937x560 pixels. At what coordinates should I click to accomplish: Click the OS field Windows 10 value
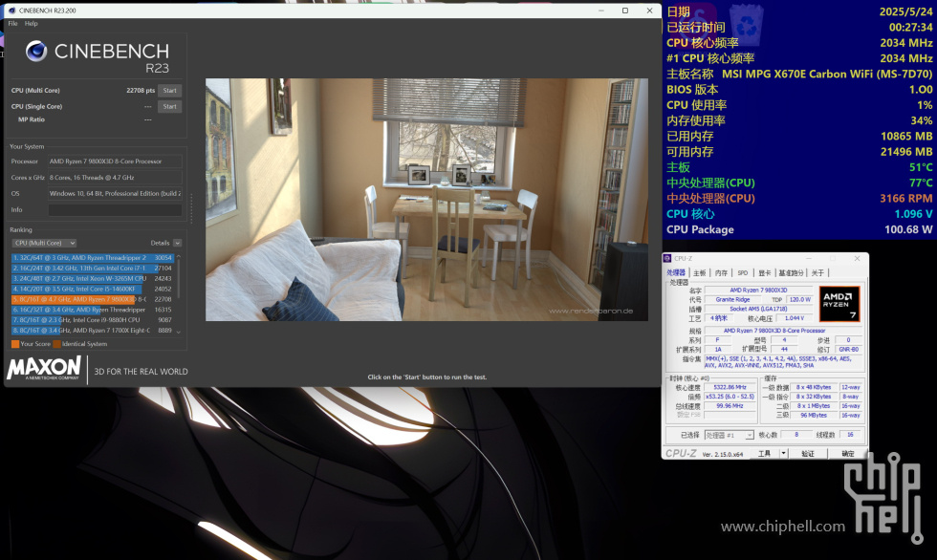115,193
